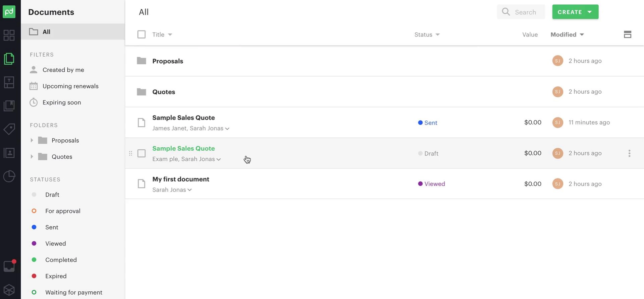Image resolution: width=644 pixels, height=299 pixels.
Task: Click document icon of My first document
Action: point(141,183)
